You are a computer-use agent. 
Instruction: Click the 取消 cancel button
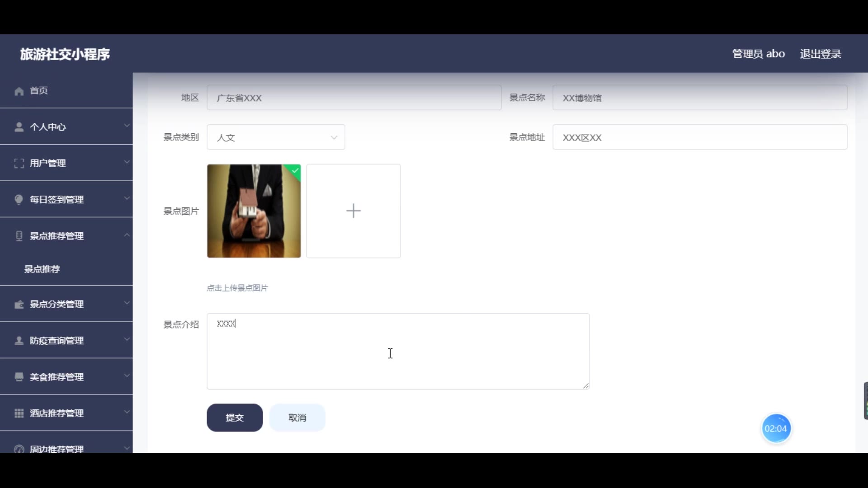coord(297,418)
